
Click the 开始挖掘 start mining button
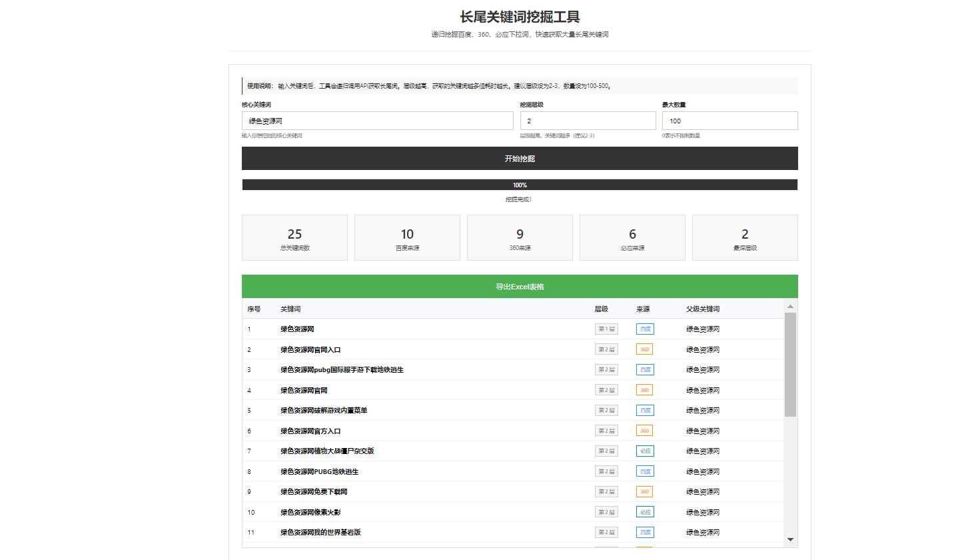click(519, 159)
